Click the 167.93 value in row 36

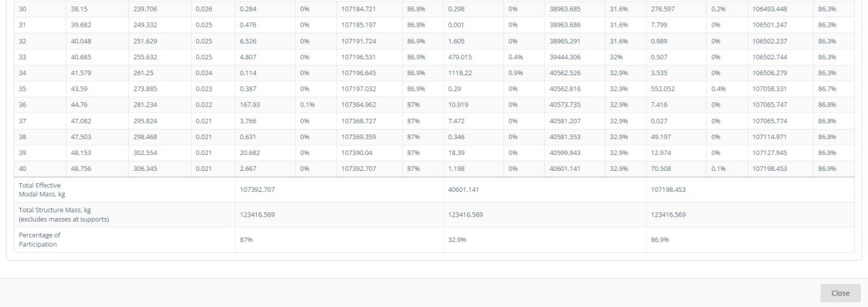250,104
